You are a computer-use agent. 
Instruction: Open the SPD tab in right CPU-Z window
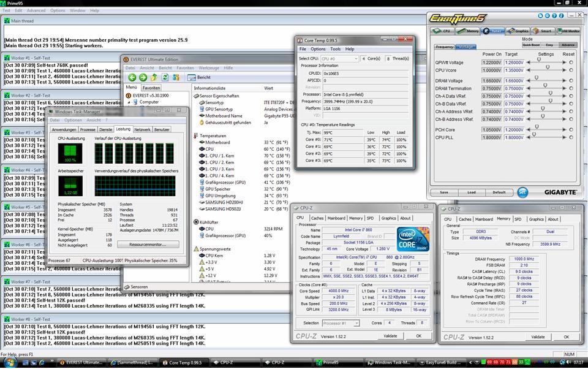pos(518,219)
